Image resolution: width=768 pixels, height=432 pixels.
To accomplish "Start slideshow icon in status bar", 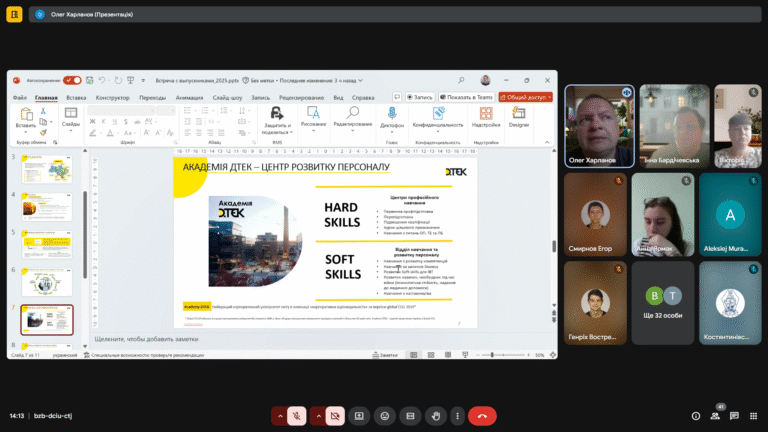I will pos(465,355).
